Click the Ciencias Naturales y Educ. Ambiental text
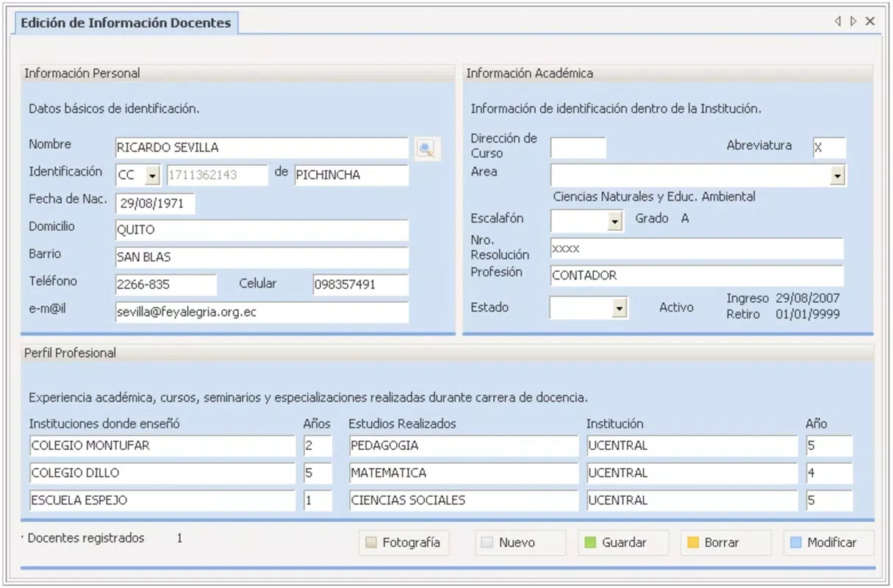The image size is (893, 588). [654, 197]
